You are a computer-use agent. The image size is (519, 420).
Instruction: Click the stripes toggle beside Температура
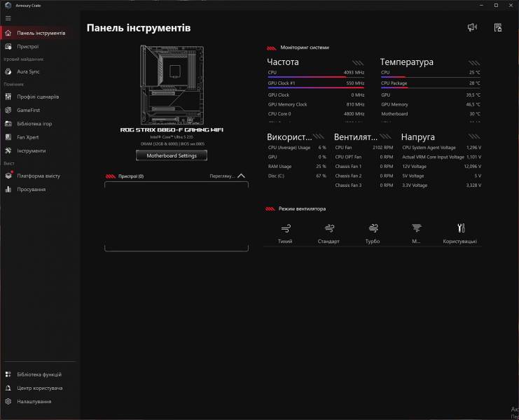(x=474, y=63)
